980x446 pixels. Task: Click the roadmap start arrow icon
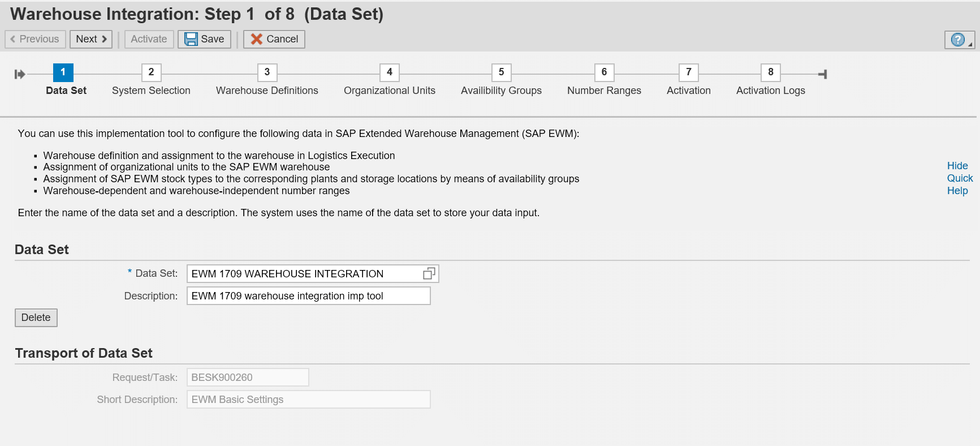point(20,74)
